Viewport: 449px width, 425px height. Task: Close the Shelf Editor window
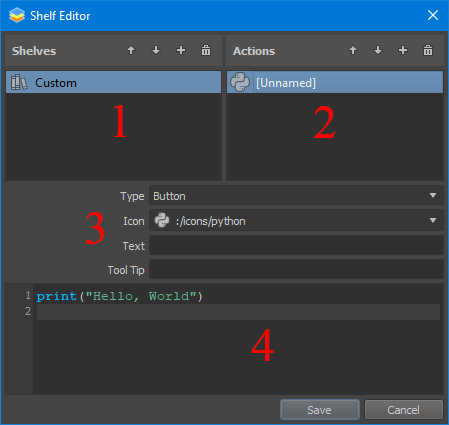pos(433,15)
